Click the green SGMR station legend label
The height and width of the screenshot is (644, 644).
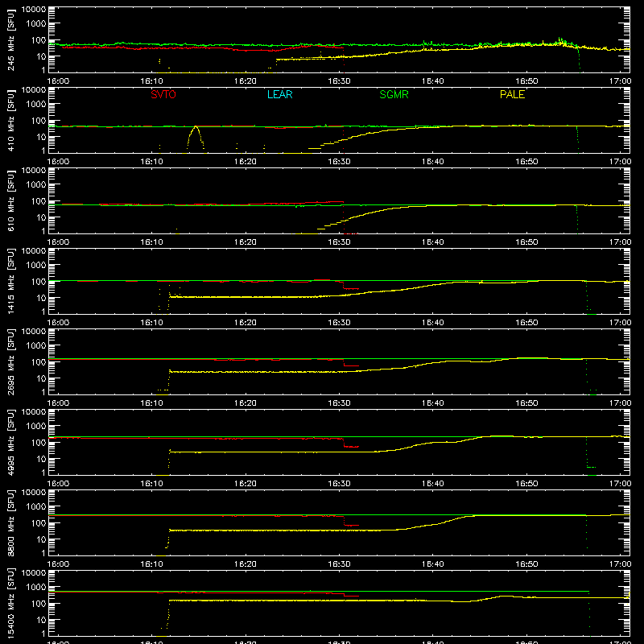pyautogui.click(x=394, y=94)
